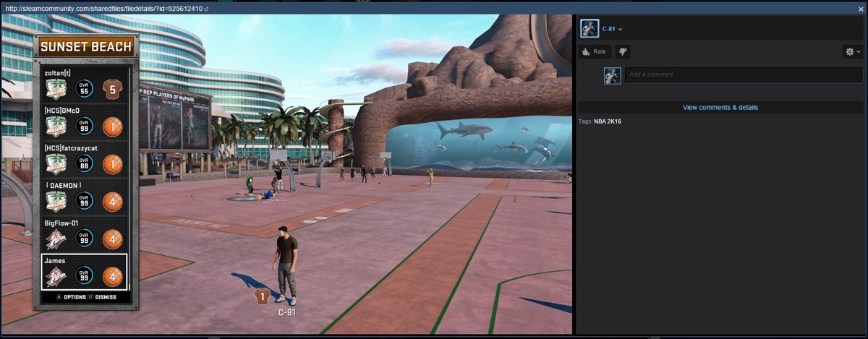Click the thumbs-down rate button

[x=623, y=52]
